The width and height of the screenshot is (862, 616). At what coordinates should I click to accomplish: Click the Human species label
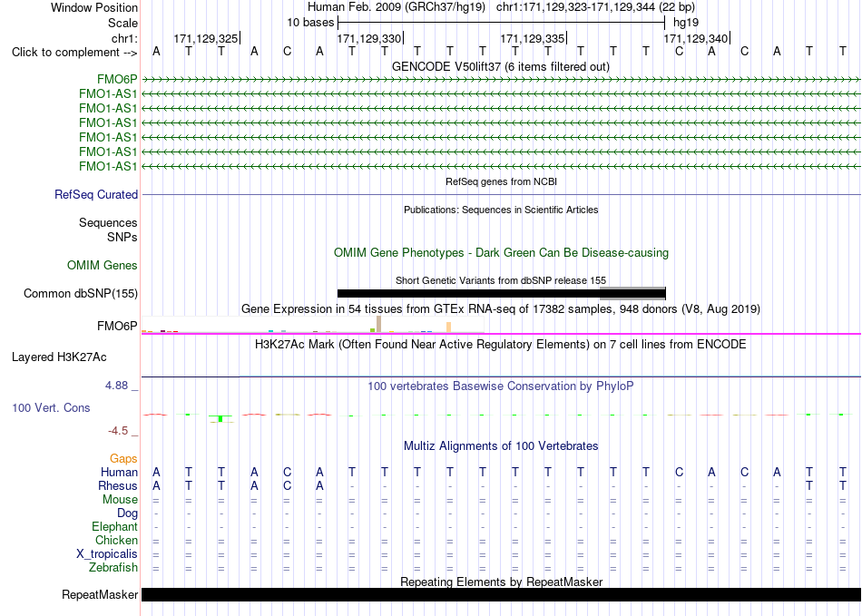click(119, 473)
